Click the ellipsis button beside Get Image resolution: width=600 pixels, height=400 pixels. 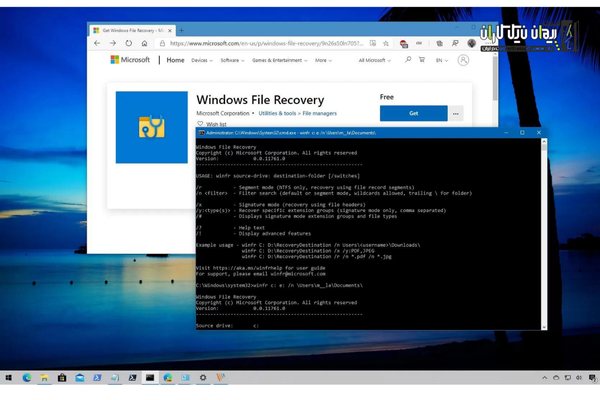(x=456, y=114)
